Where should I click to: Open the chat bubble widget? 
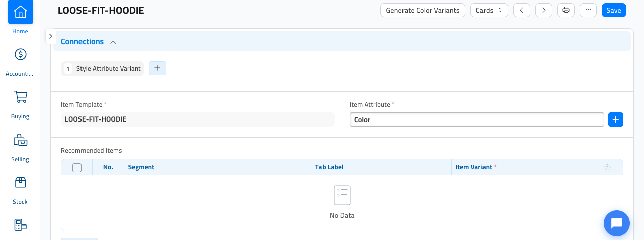click(x=617, y=223)
